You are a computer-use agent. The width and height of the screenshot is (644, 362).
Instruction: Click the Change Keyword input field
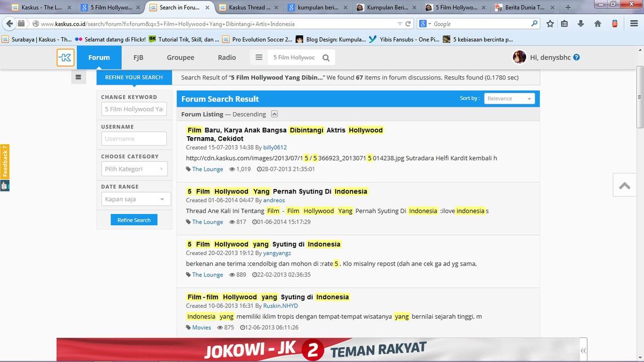[x=134, y=109]
